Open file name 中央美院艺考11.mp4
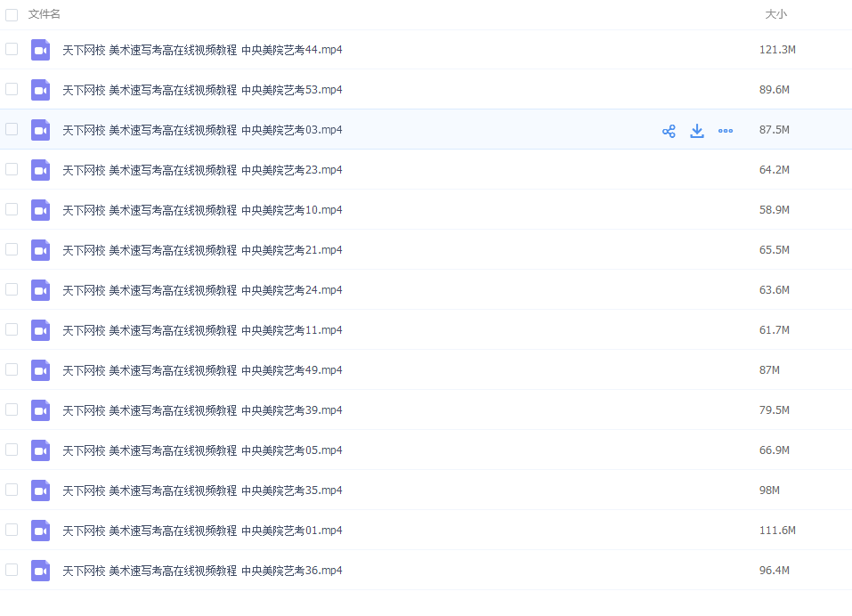The height and width of the screenshot is (616, 852). (x=202, y=331)
